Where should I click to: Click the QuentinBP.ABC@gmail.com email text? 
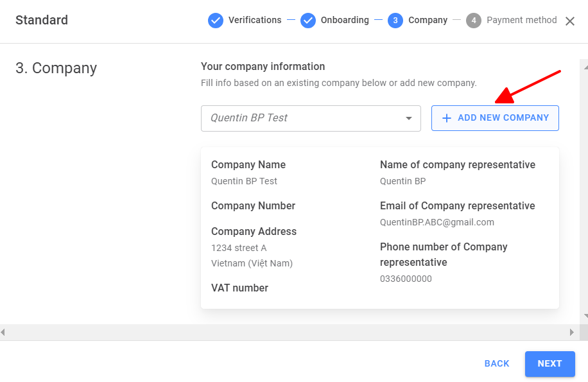[x=437, y=222]
